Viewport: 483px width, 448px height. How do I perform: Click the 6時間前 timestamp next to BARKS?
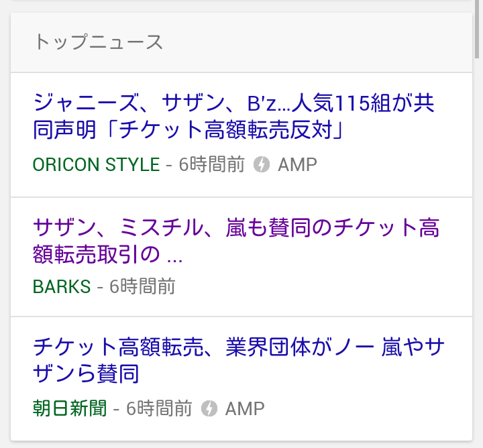(x=142, y=286)
